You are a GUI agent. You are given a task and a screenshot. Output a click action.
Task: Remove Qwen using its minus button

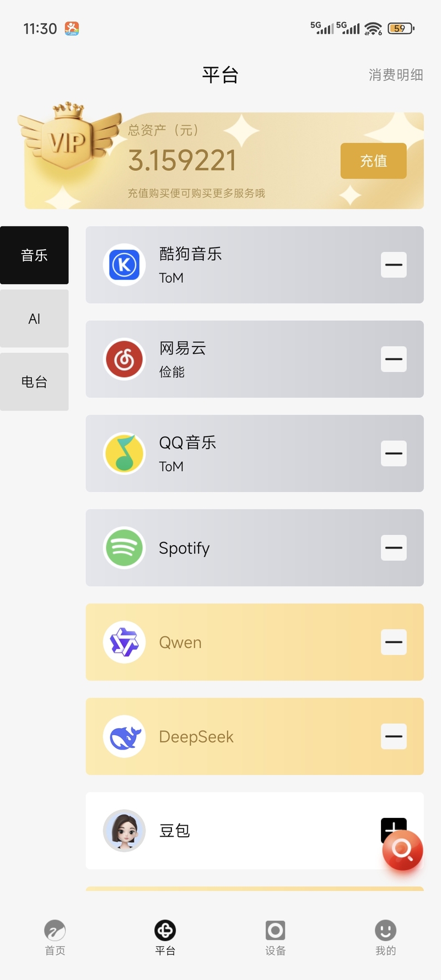point(394,642)
